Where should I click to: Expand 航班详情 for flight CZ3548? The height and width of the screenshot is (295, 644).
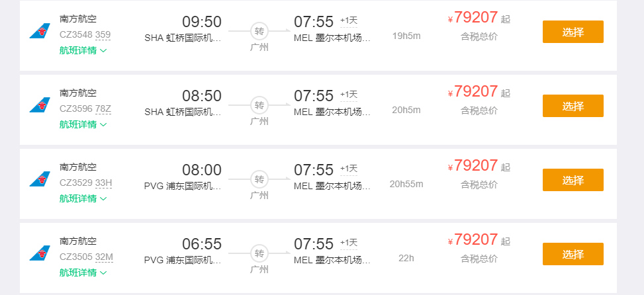click(83, 50)
